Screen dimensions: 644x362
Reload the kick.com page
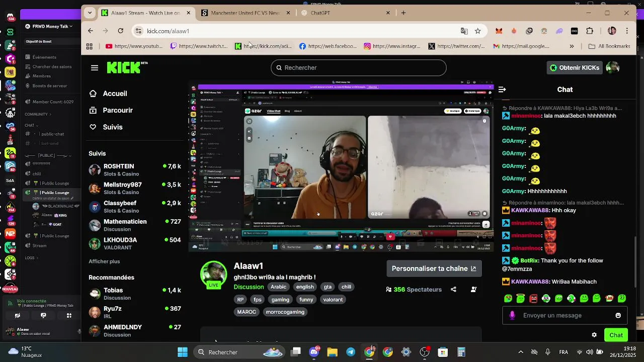click(120, 31)
